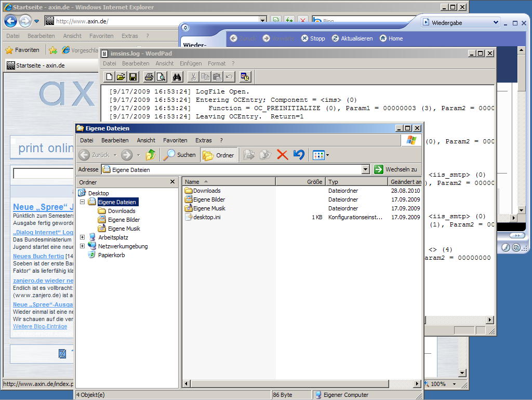This screenshot has height=400, width=532.
Task: Expand the Arbeitsplatz tree node
Action: click(x=82, y=237)
